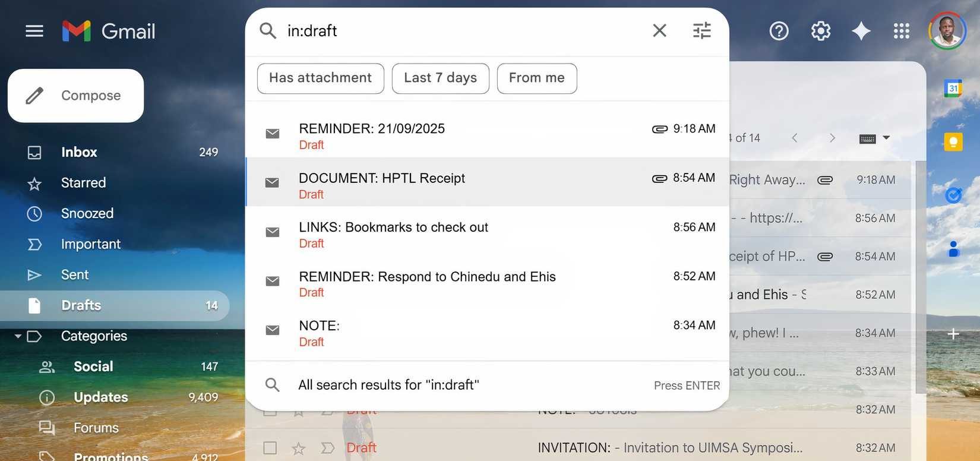Image resolution: width=980 pixels, height=461 pixels.
Task: Open input tools dropdown arrow
Action: pyautogui.click(x=886, y=138)
